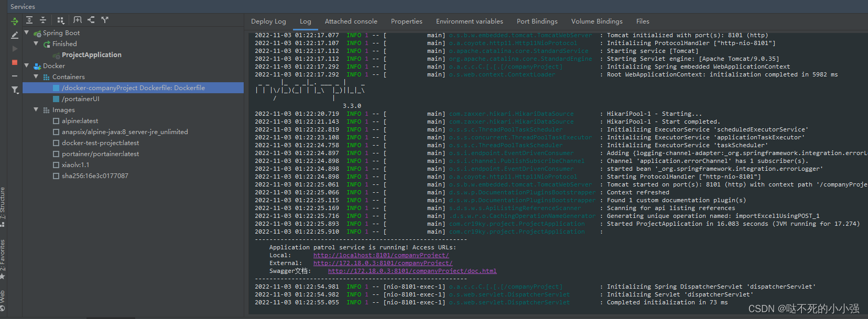Open the External 172.18.0.3:8101/companyProject link
Viewport: 868px width, 319px height.
(383, 263)
